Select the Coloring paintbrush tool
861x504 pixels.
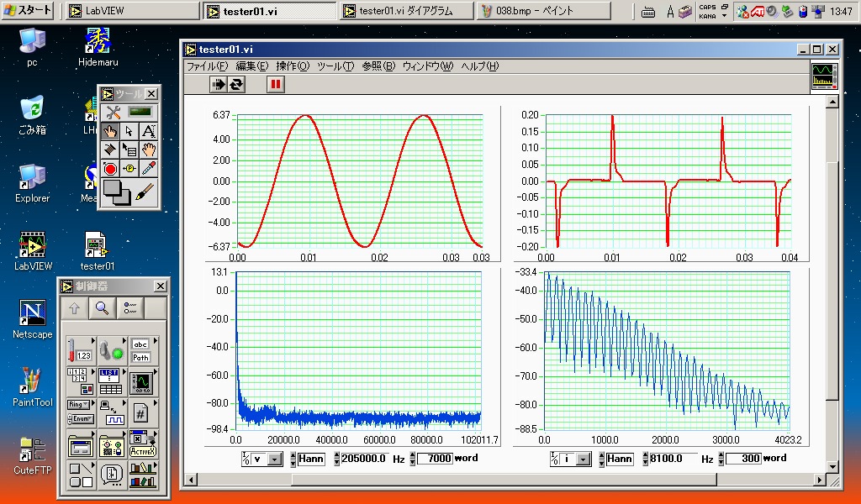[145, 192]
